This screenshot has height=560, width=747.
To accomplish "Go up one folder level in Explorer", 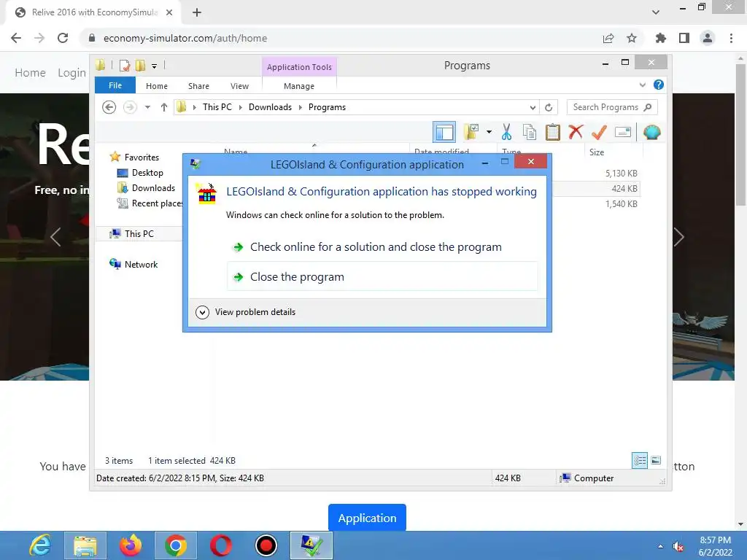I will (x=164, y=107).
